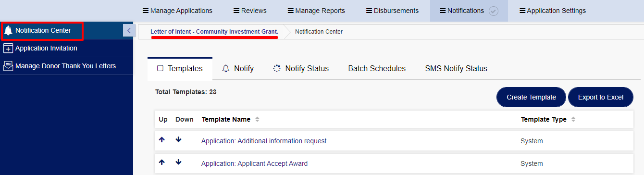Sort by Template Name column arrows
Viewport: 644px width, 175px height.
[x=257, y=119]
